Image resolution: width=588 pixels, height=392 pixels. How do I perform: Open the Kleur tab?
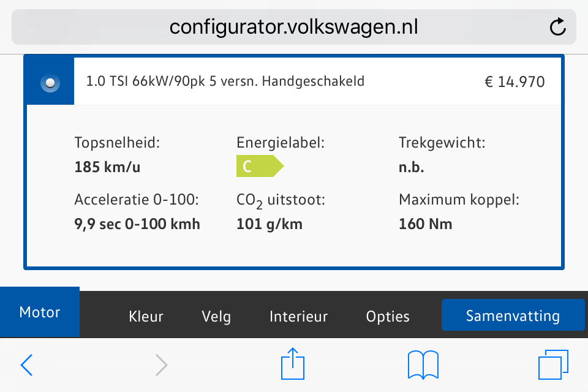point(146,316)
